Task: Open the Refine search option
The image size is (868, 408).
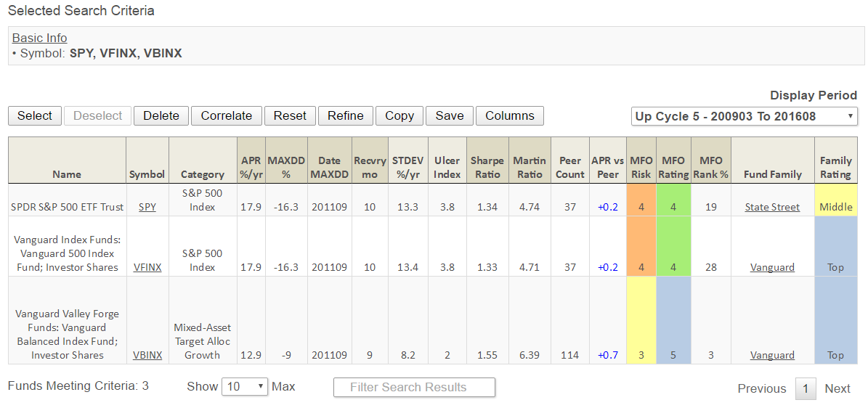Action: 345,116
